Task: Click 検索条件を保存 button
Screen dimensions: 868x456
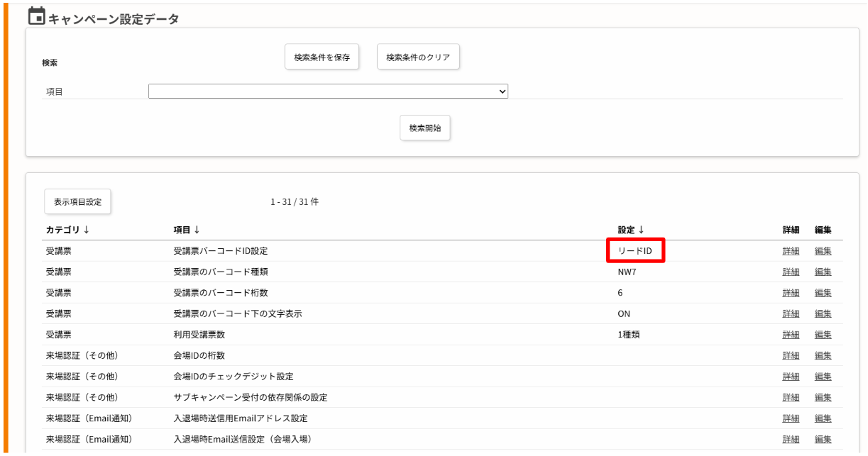Action: [322, 57]
